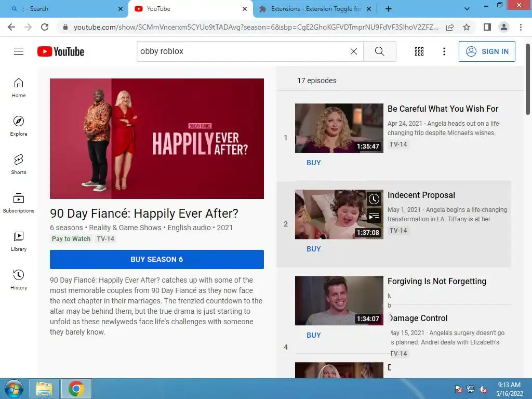This screenshot has height=399, width=532.
Task: Open Damage Control episode title
Action: point(419,318)
